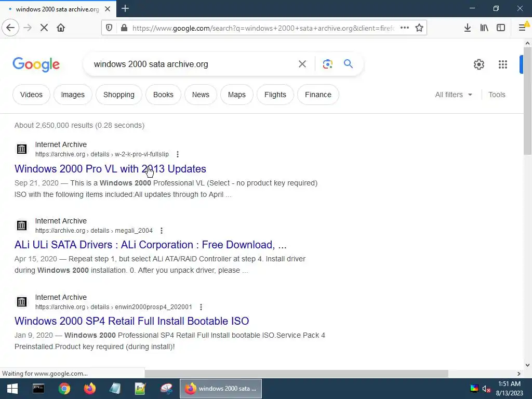This screenshot has width=532, height=399.
Task: View site security padlock details
Action: pos(124,28)
